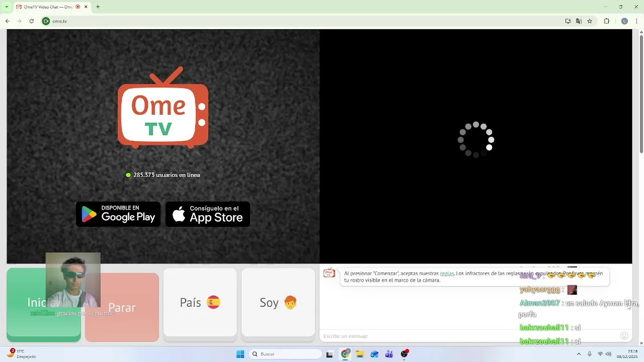Open the reglas rules link
This screenshot has height=362, width=644.
[x=447, y=274]
